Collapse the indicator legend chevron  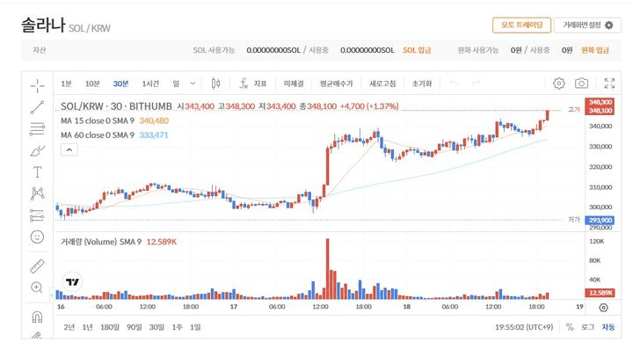pyautogui.click(x=69, y=149)
